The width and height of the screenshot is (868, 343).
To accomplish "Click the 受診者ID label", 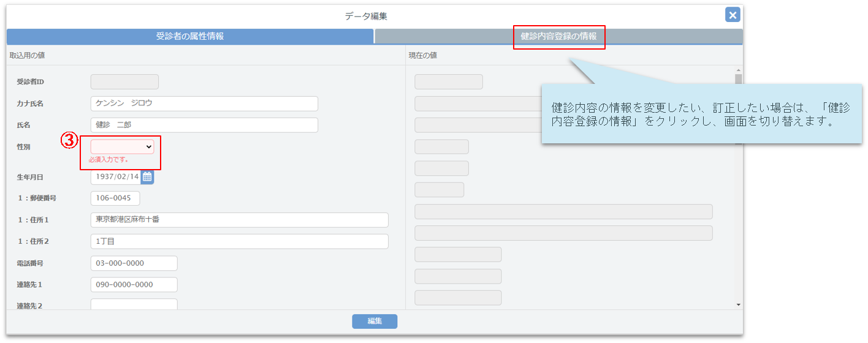I will [x=30, y=82].
